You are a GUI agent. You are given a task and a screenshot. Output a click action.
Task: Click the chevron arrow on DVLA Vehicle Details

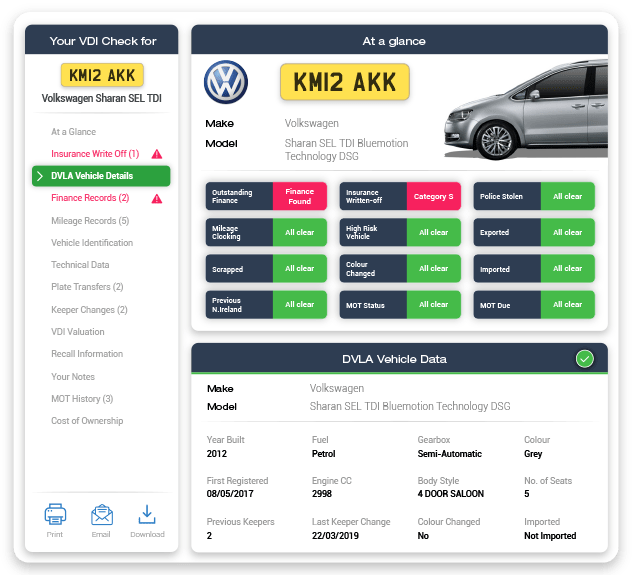point(40,176)
